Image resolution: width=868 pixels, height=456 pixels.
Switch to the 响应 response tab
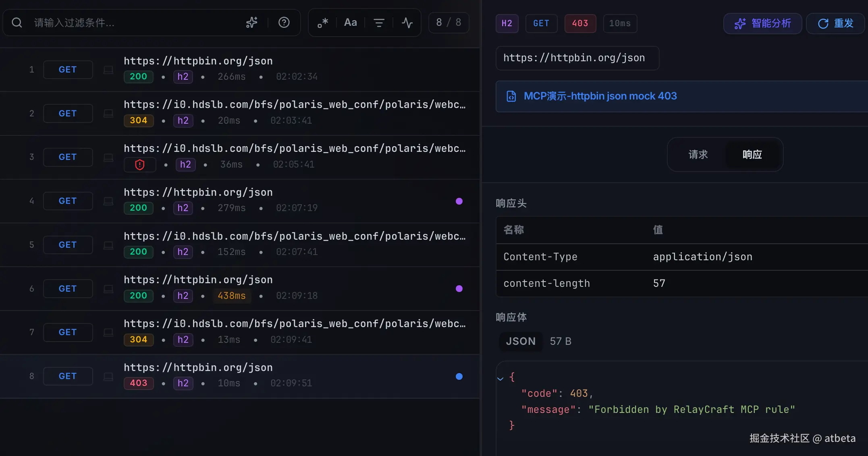point(752,155)
